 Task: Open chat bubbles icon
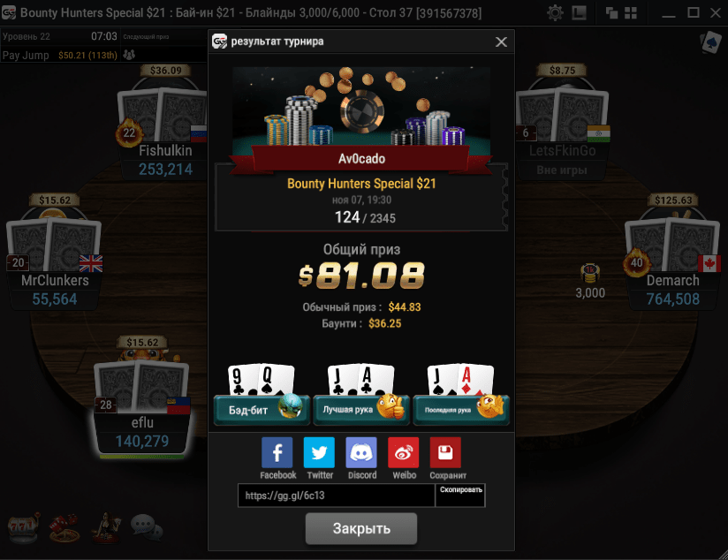click(x=147, y=527)
